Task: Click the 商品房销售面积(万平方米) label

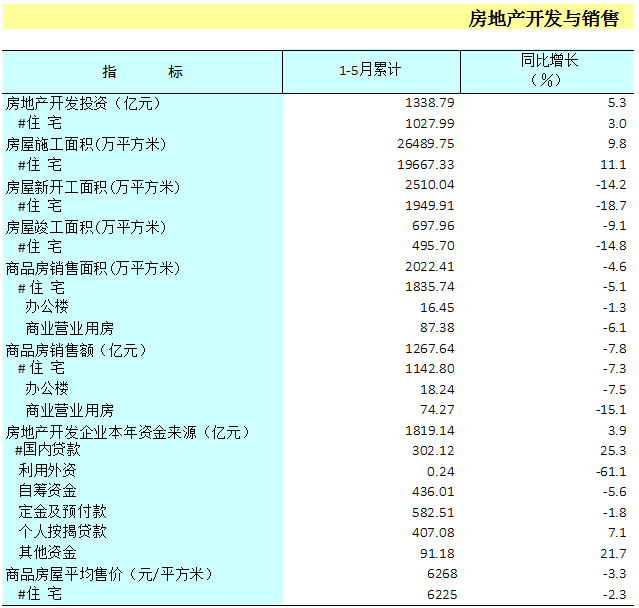Action: pos(93,268)
